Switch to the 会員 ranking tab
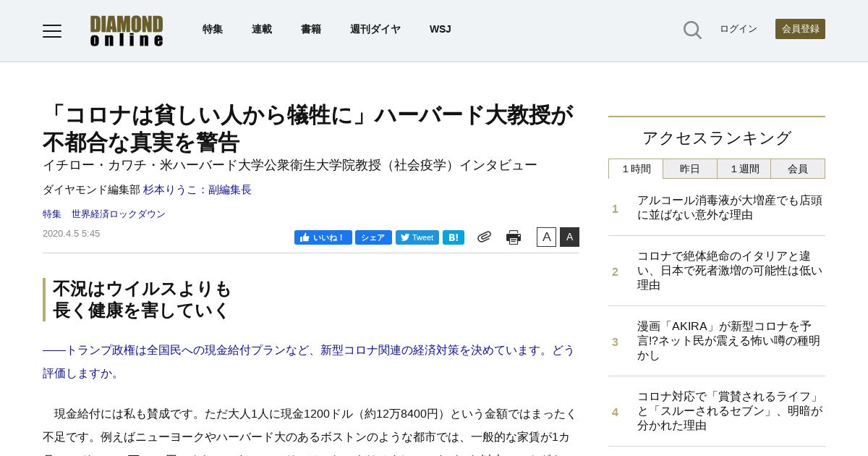 798,169
